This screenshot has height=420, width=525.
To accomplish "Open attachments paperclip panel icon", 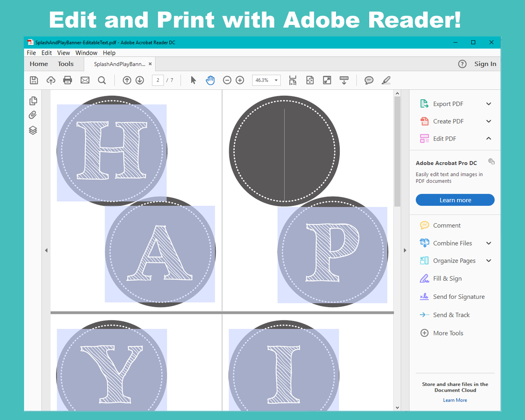I will click(33, 115).
